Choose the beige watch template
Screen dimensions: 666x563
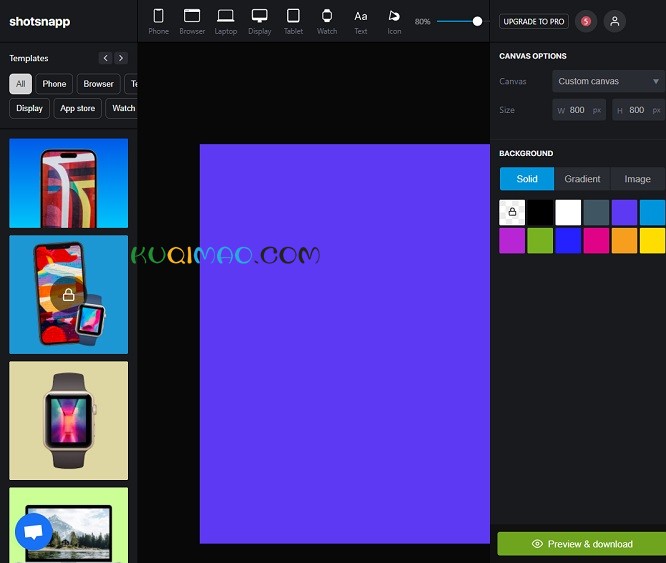68,421
